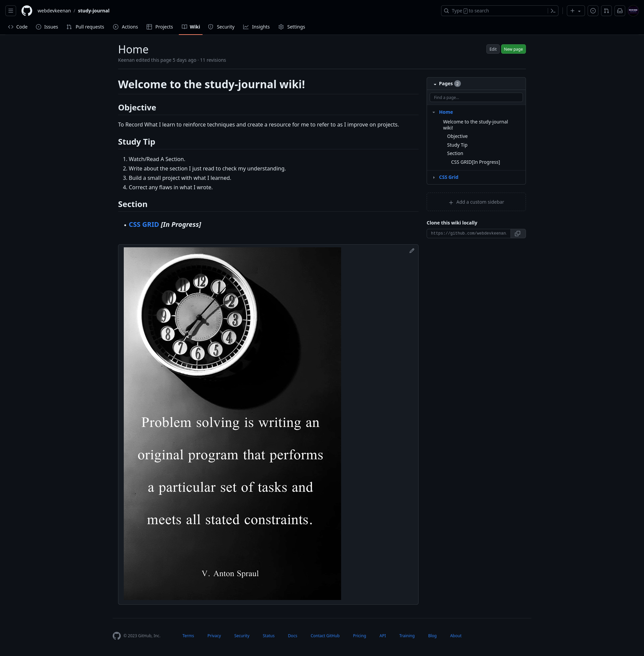The height and width of the screenshot is (656, 644).
Task: Copy the wiki clone URL
Action: pyautogui.click(x=518, y=234)
